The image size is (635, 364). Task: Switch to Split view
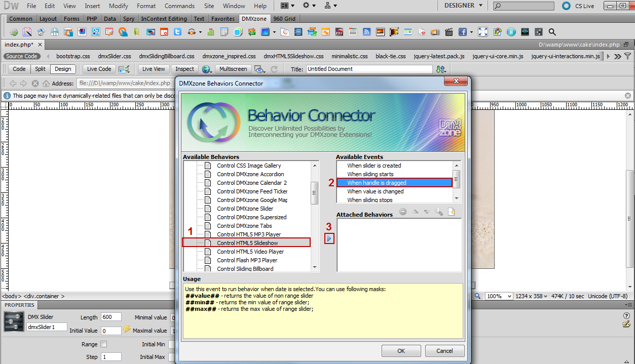(41, 69)
